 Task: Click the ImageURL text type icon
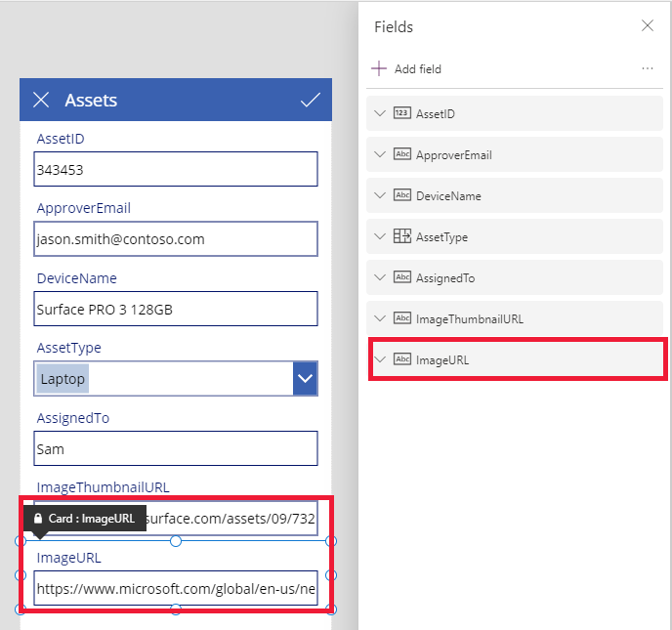[402, 359]
